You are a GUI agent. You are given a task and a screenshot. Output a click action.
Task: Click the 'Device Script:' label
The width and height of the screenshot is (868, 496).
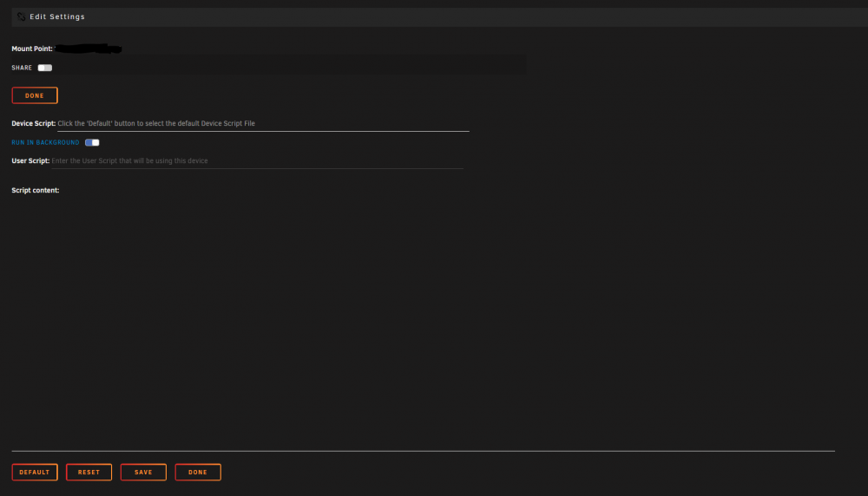33,123
